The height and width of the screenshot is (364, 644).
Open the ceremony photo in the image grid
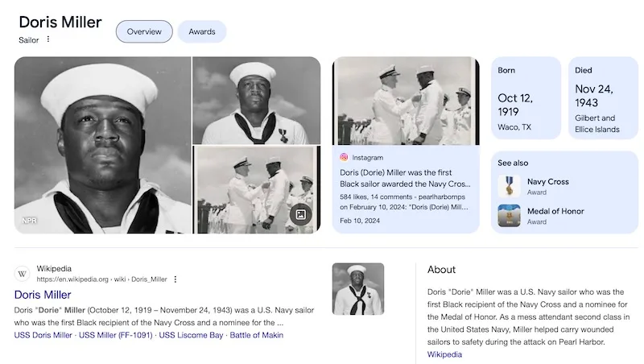click(x=256, y=190)
